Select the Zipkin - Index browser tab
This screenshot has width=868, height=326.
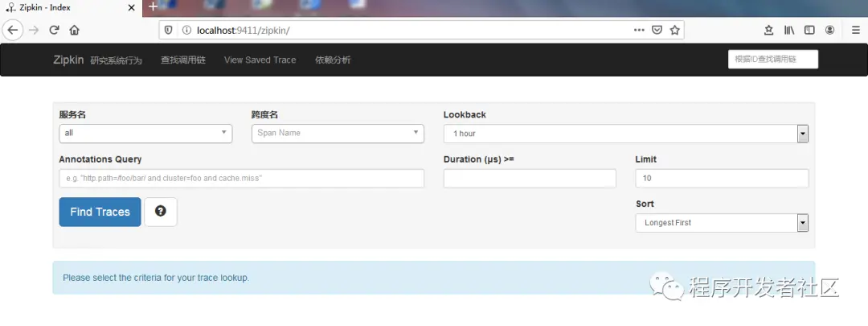tap(71, 8)
